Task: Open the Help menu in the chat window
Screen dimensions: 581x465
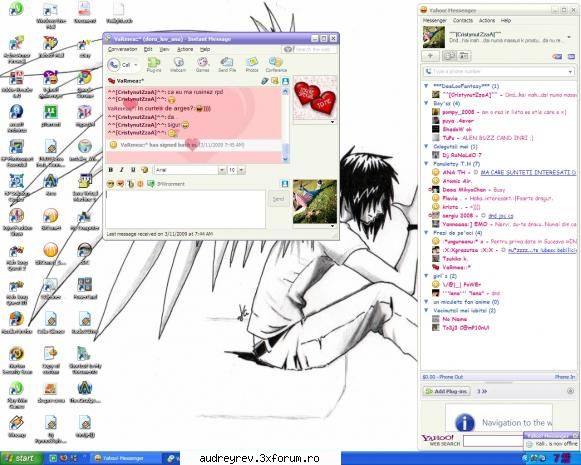Action: tap(205, 49)
